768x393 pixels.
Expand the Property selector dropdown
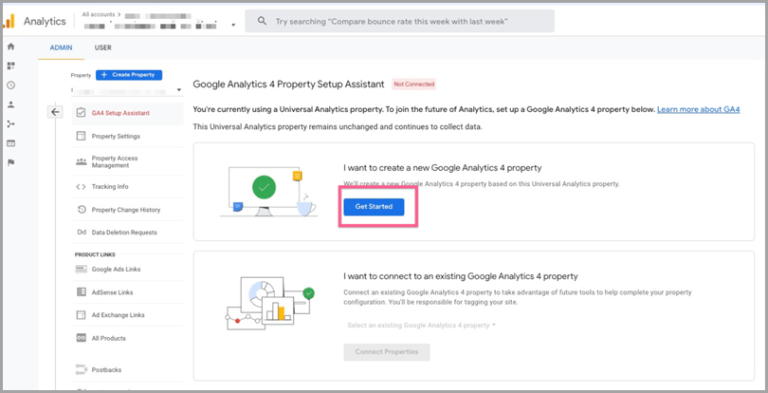(127, 90)
